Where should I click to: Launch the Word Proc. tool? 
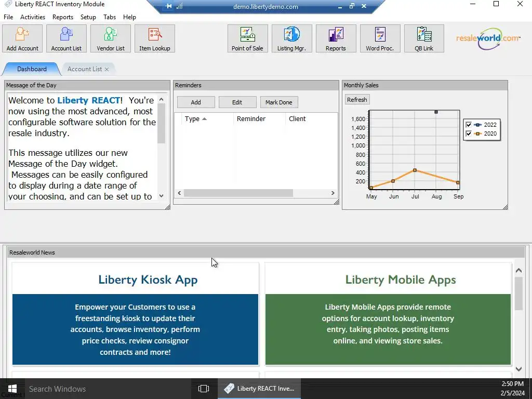(x=380, y=38)
